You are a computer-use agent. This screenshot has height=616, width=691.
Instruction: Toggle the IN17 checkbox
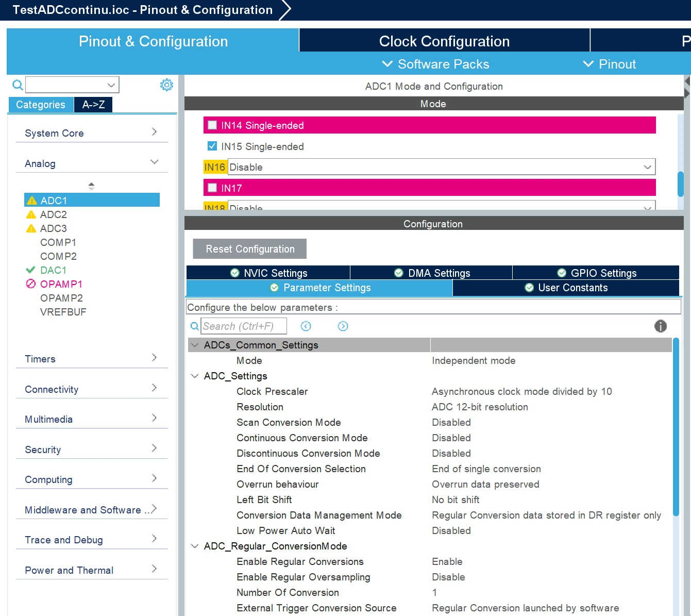tap(212, 188)
